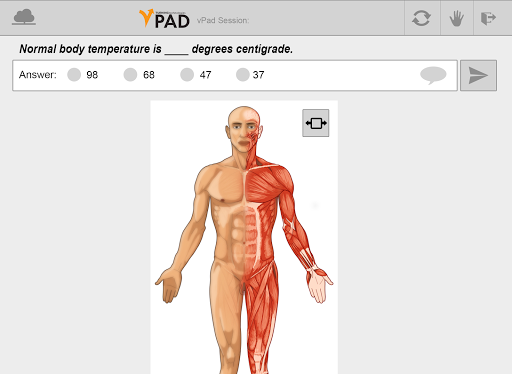Click the body temperature question text
512x374 pixels.
156,49
